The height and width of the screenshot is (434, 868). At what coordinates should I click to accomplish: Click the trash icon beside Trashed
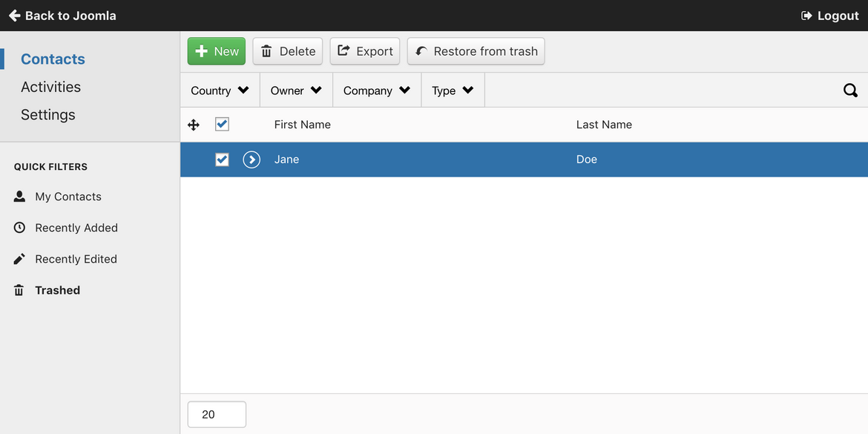[19, 290]
